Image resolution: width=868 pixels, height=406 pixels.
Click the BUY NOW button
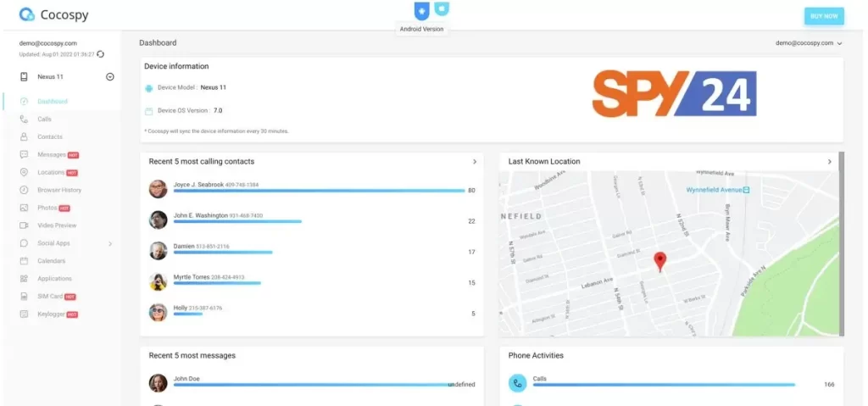coord(824,16)
